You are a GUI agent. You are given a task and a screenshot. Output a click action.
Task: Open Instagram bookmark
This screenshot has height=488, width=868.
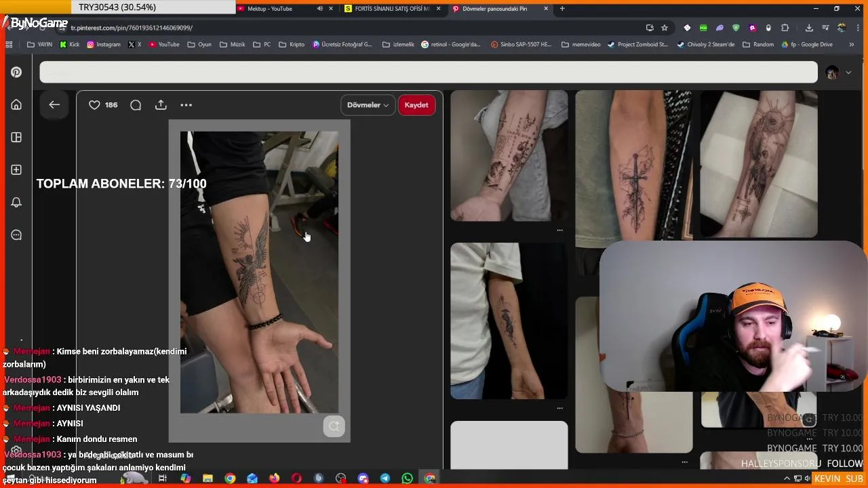(104, 45)
